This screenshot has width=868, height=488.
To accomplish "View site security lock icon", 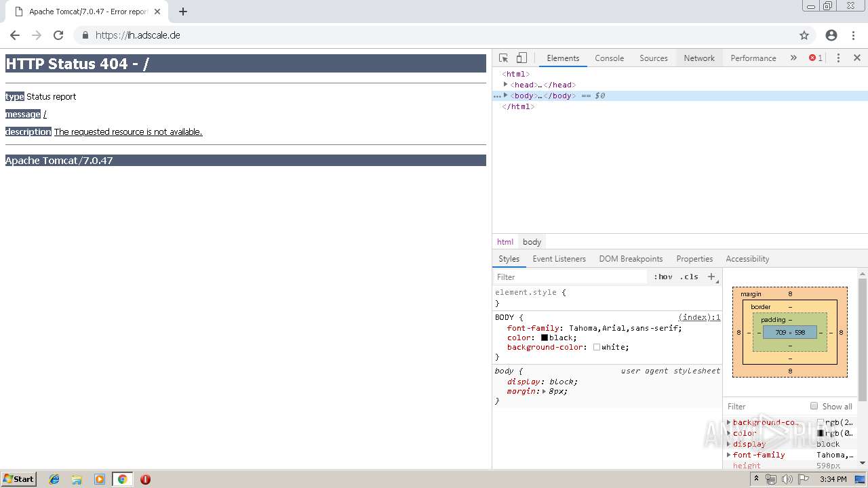I will [x=85, y=35].
